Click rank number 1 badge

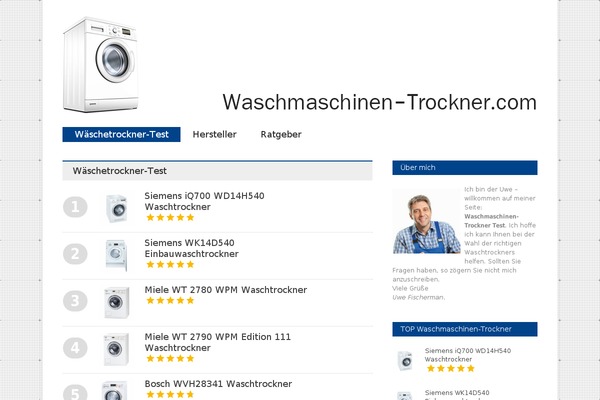coord(75,207)
